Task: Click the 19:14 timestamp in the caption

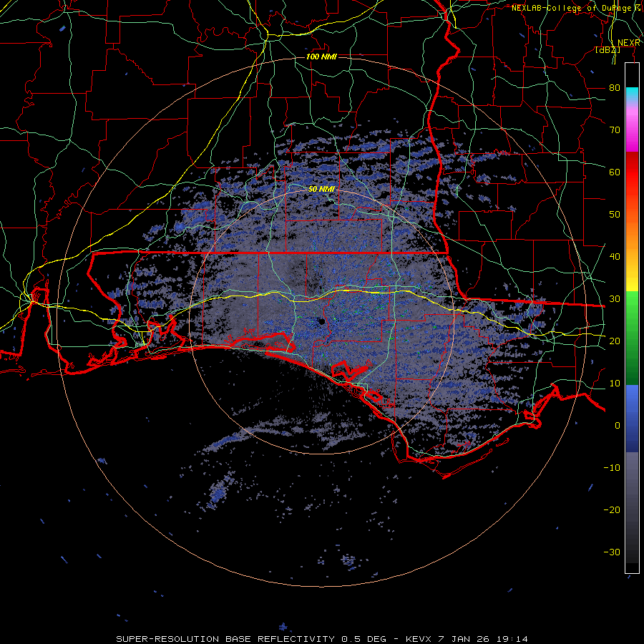Action: [512, 639]
